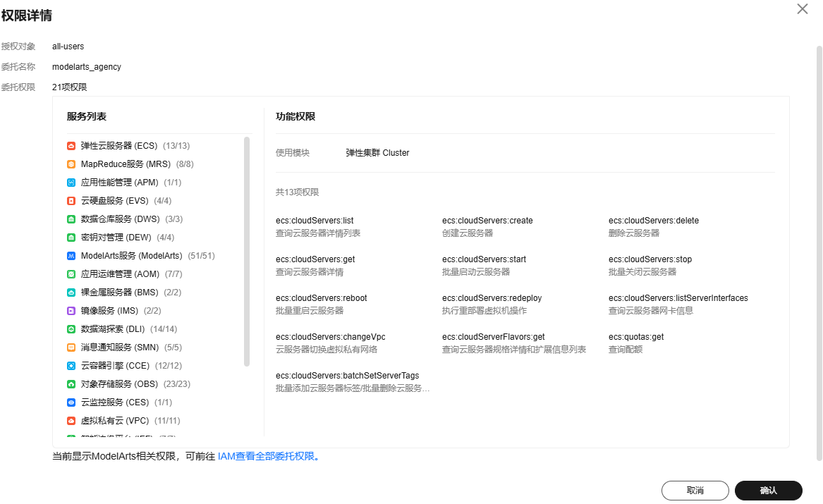
Task: Click the 确认 button
Action: coord(769,491)
